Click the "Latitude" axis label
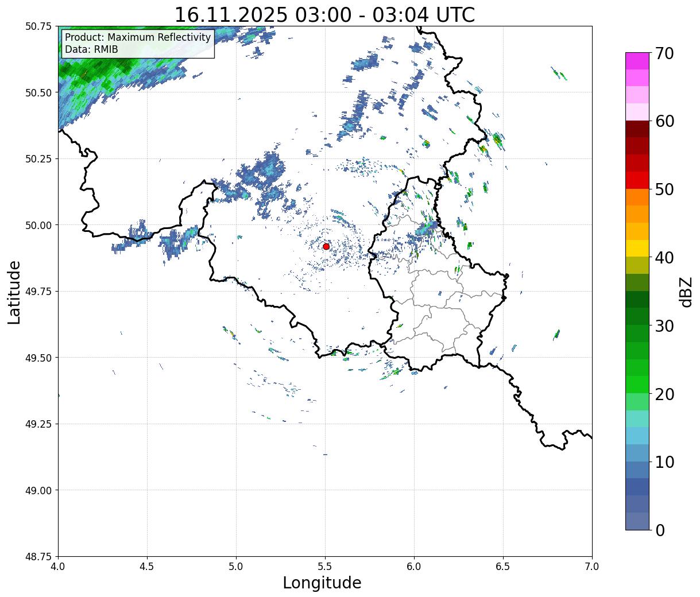The image size is (700, 597). [14, 292]
